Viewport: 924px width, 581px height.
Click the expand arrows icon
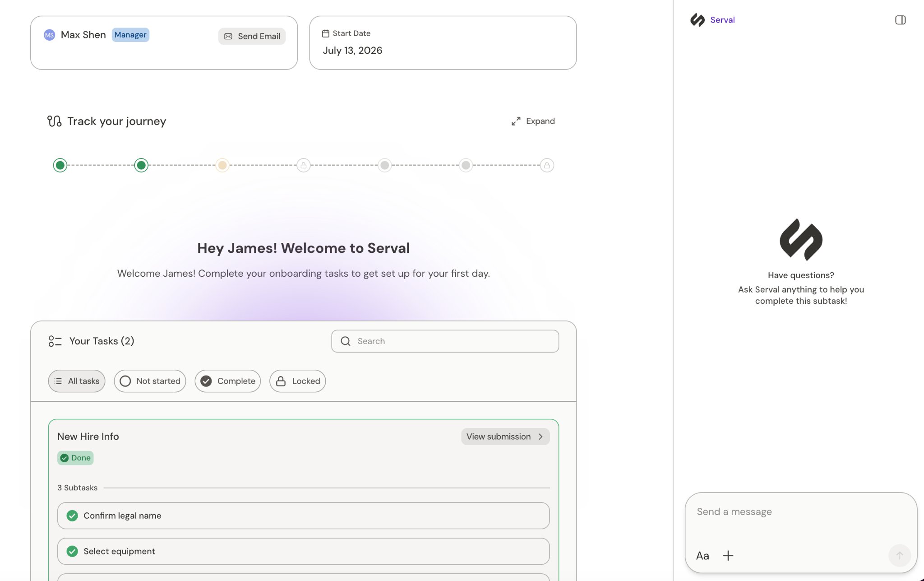pyautogui.click(x=516, y=121)
